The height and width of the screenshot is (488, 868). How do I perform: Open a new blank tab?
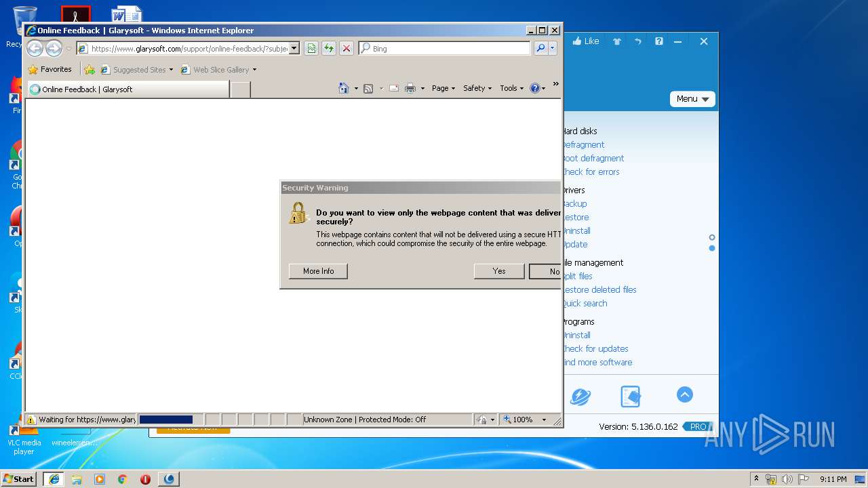pyautogui.click(x=241, y=89)
